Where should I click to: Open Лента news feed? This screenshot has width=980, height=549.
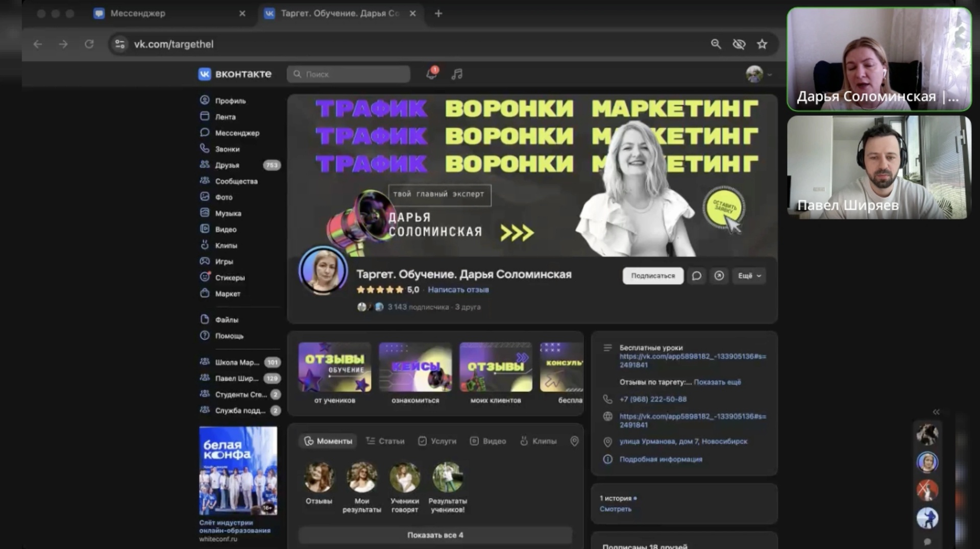[218, 117]
